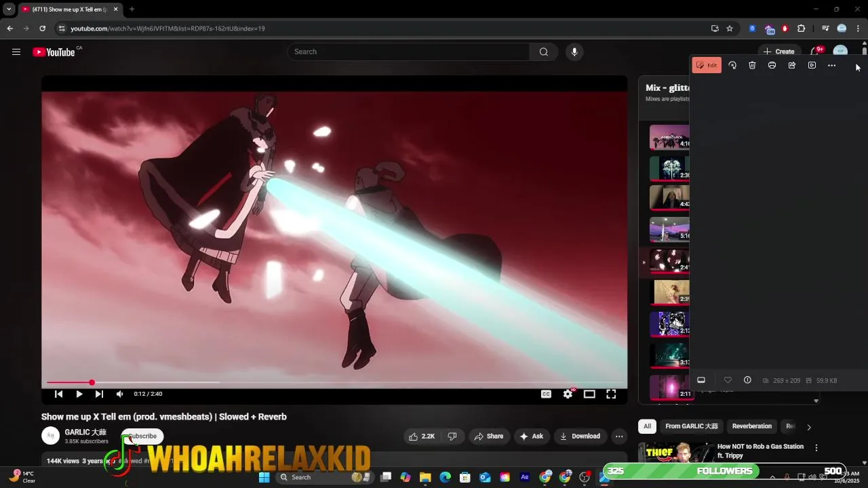Click the taskbar Search box
This screenshot has width=868, height=488.
click(322, 477)
